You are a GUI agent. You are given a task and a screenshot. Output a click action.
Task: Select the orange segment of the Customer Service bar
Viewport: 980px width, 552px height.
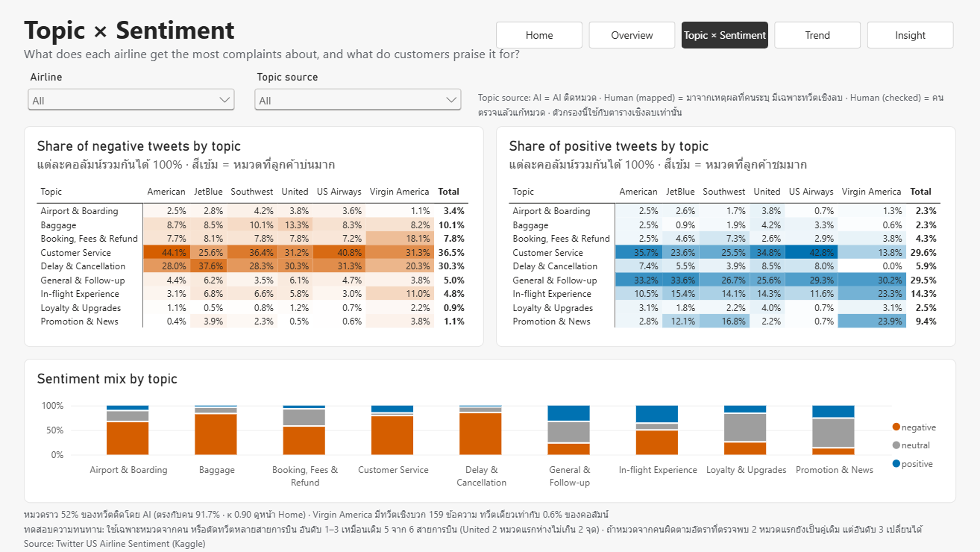(393, 435)
